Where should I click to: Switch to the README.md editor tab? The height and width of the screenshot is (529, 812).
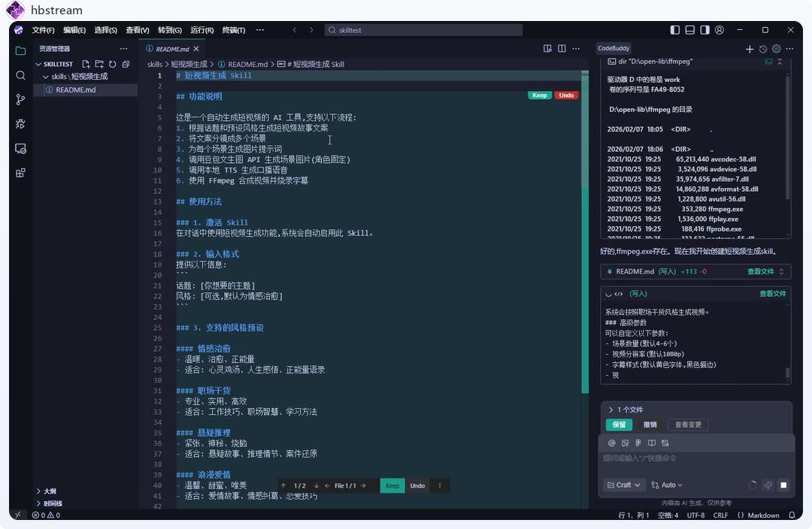pos(172,49)
